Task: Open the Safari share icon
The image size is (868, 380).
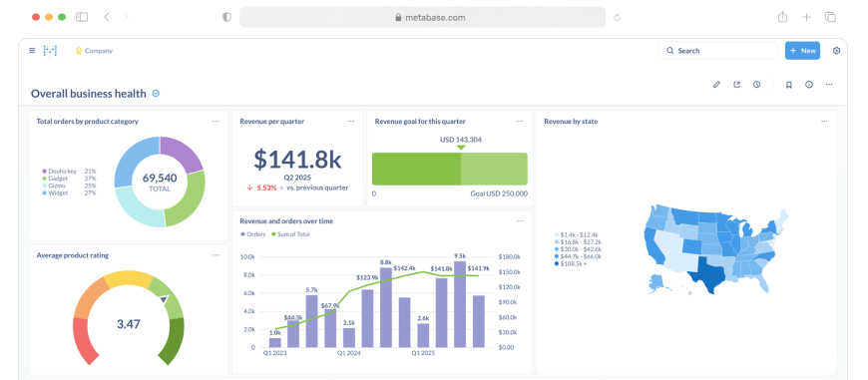Action: (x=782, y=17)
